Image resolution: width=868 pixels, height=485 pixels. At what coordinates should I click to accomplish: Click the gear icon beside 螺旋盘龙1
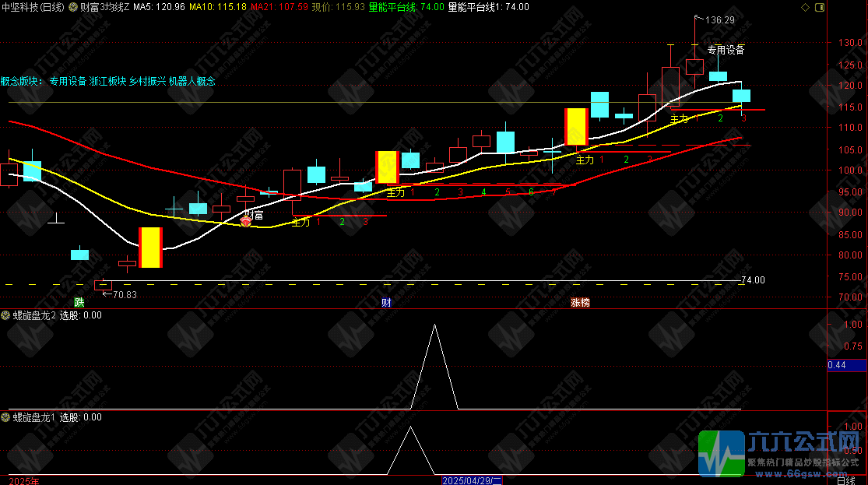point(5,417)
